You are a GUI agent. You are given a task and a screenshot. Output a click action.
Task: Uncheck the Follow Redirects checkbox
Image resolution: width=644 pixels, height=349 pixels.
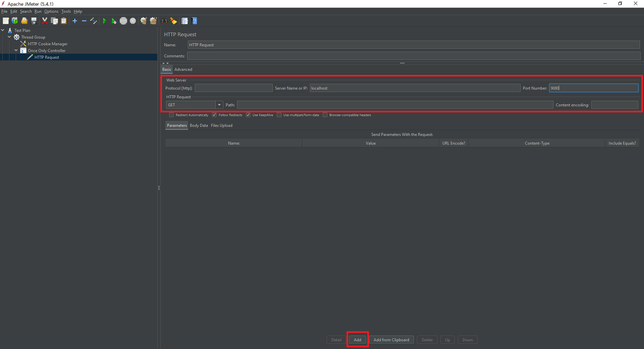point(214,115)
